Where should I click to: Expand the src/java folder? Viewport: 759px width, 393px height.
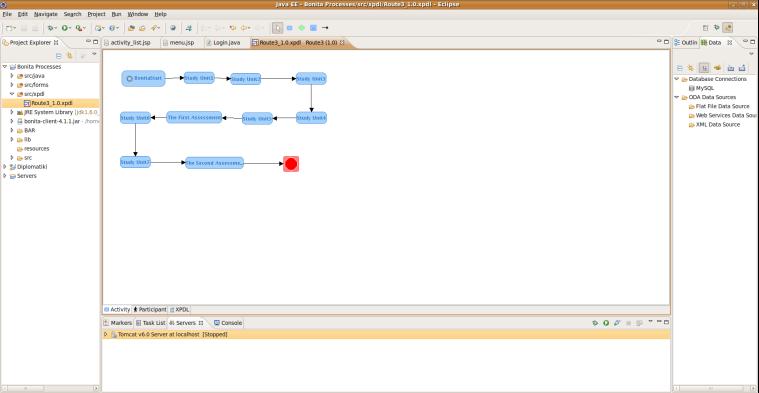click(12, 76)
